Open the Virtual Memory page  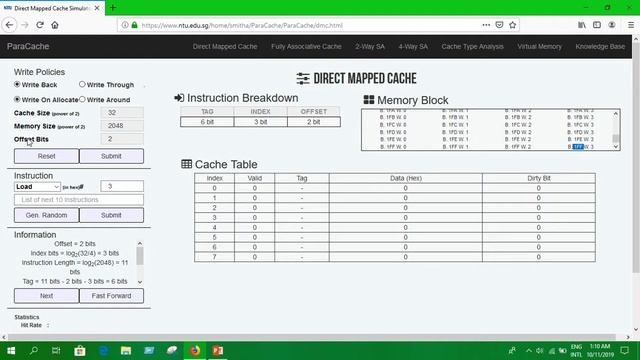tap(540, 47)
